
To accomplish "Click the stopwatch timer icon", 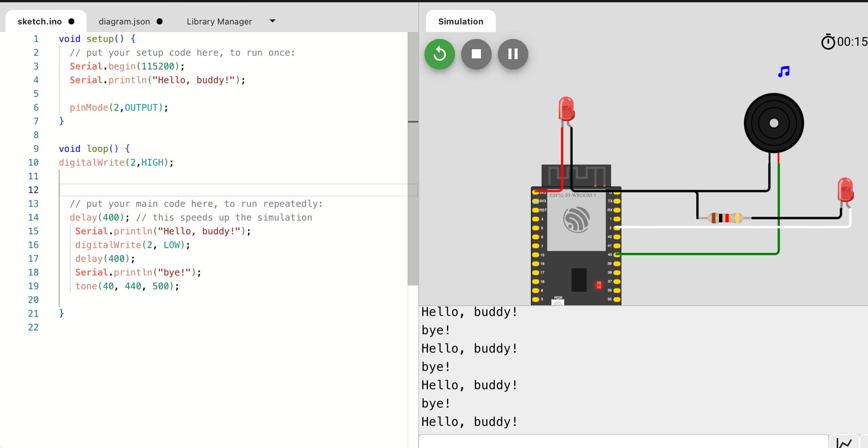I will 828,42.
